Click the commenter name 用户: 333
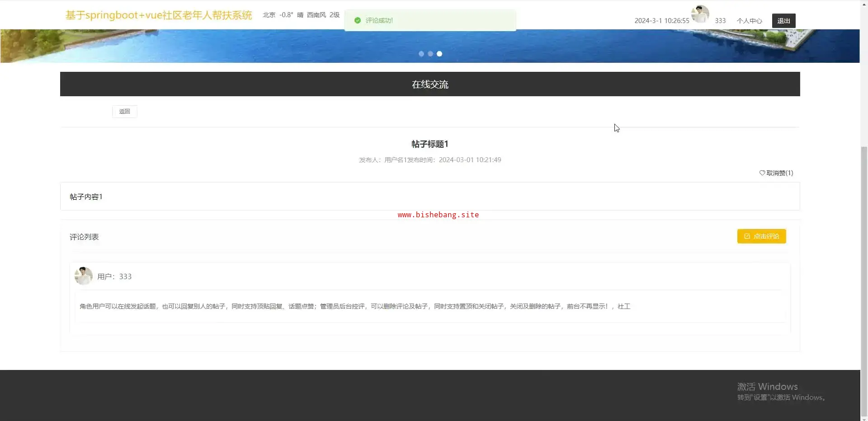Screen dimensions: 868x421 (x=114, y=276)
